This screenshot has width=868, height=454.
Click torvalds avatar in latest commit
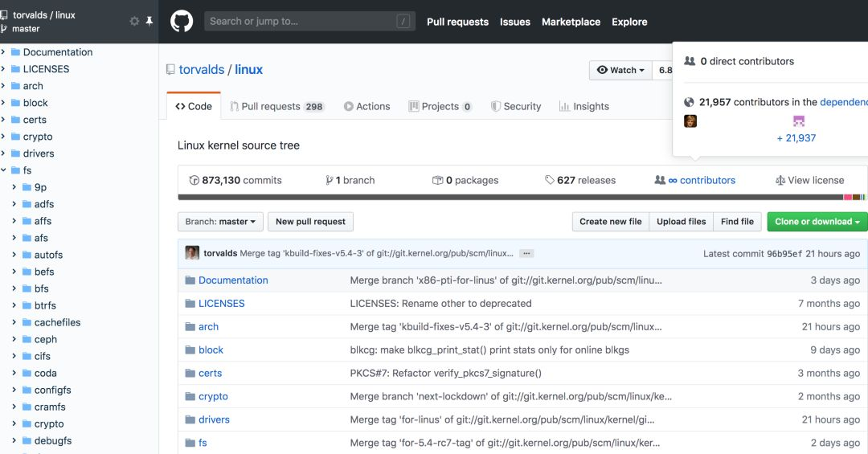(192, 253)
